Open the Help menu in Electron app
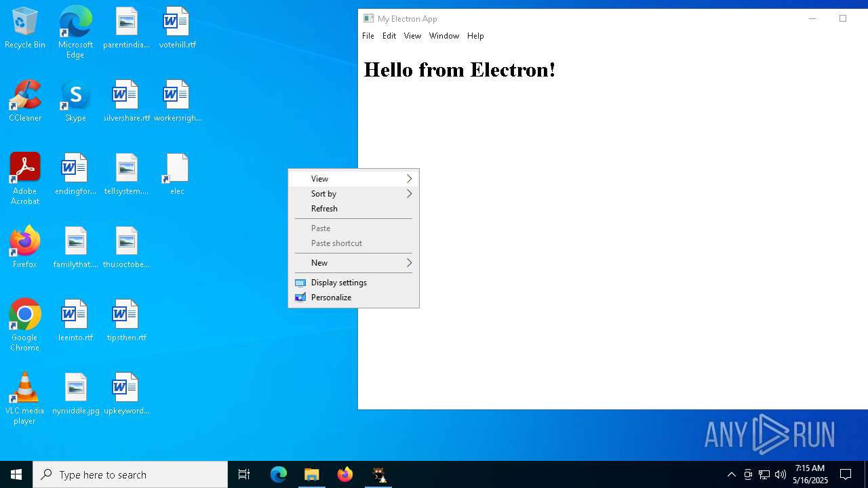Image resolution: width=868 pixels, height=488 pixels. [x=475, y=36]
